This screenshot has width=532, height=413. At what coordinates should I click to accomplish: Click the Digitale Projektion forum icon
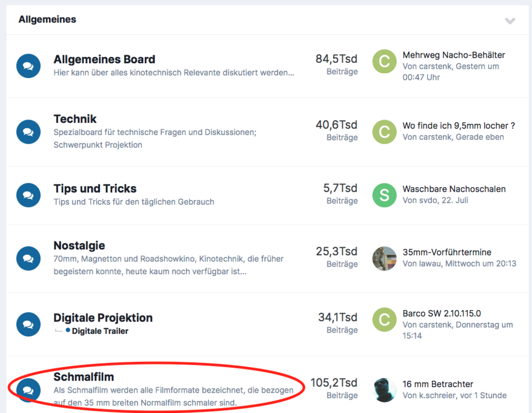[x=29, y=324]
